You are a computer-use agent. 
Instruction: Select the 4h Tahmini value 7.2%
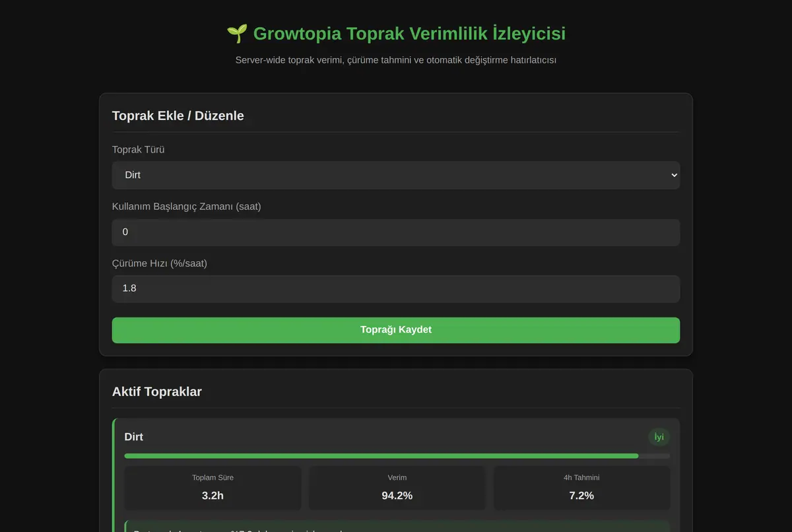[581, 495]
